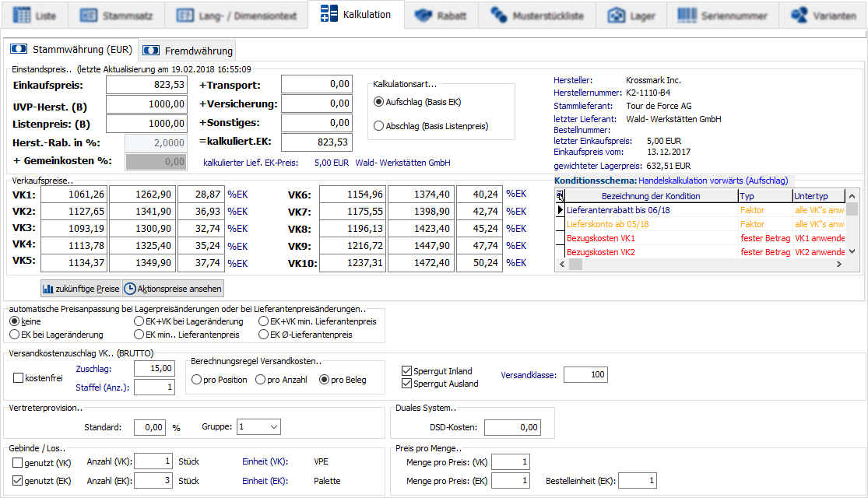Select Abschlag (Basis Listenpreis) option
Image resolution: width=868 pixels, height=498 pixels.
pyautogui.click(x=378, y=126)
